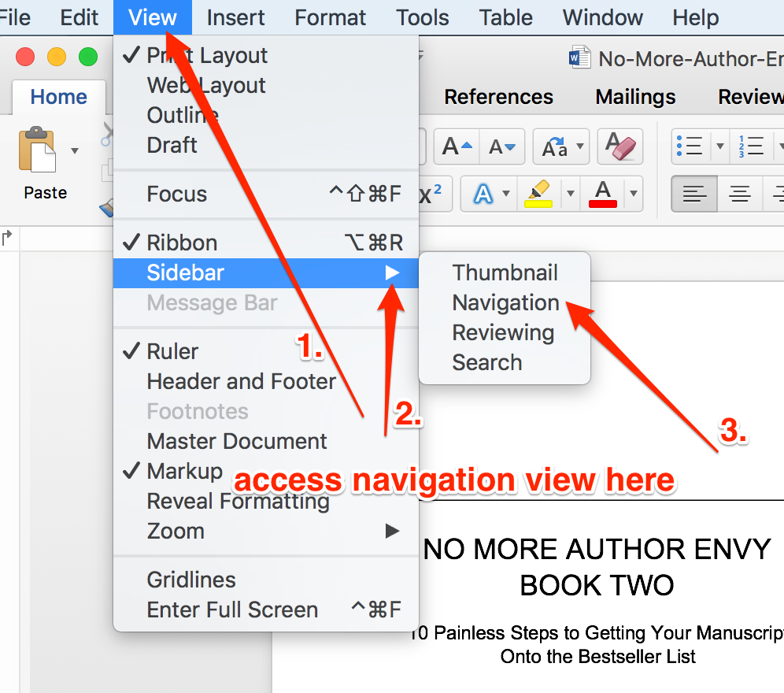Apply yellow Text Highlight Color
This screenshot has height=693, width=784.
536,194
